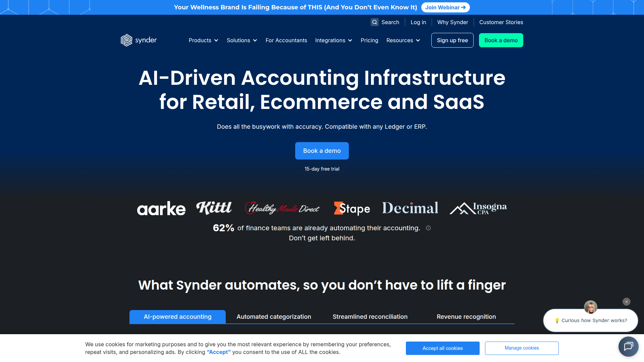Click the Synder logo icon
Screen dimensions: 644x362
point(126,40)
